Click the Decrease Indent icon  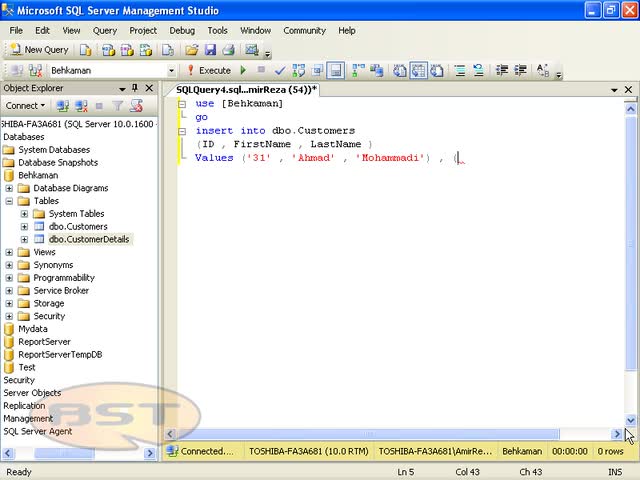tap(502, 71)
